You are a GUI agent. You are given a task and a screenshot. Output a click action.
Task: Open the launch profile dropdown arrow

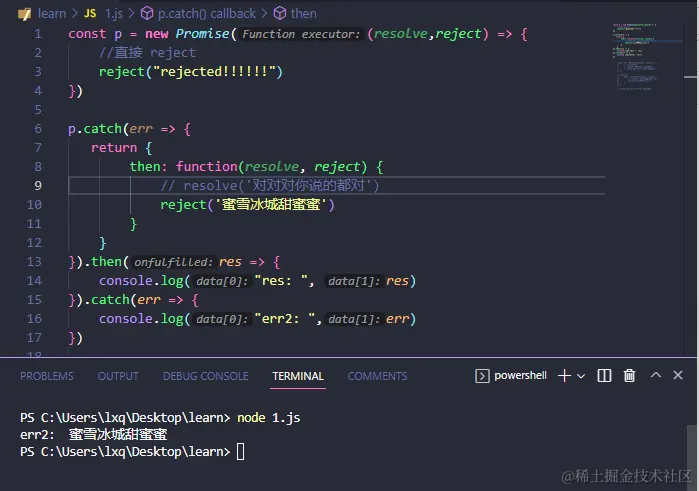pos(581,376)
